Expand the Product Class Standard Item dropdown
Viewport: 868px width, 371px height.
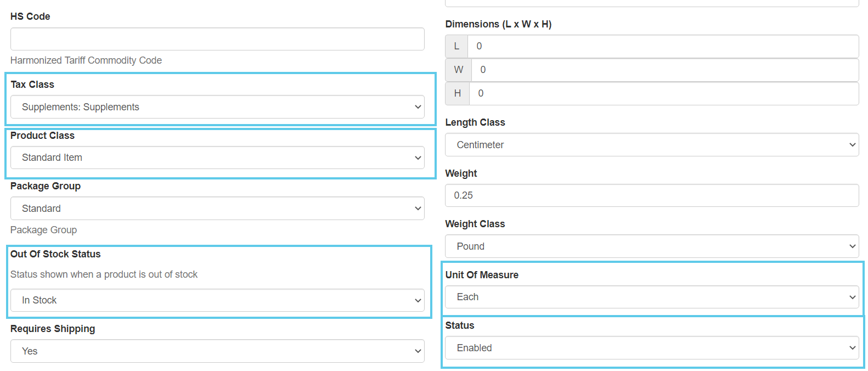[x=217, y=158]
